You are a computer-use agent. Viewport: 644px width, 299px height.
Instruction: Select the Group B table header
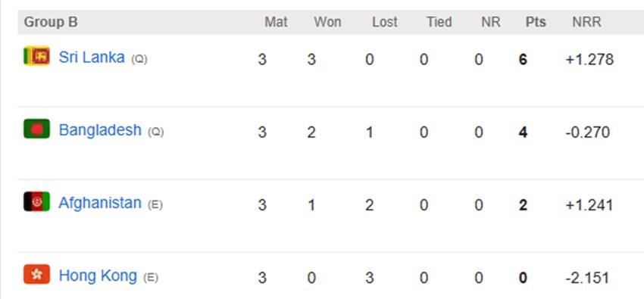51,22
